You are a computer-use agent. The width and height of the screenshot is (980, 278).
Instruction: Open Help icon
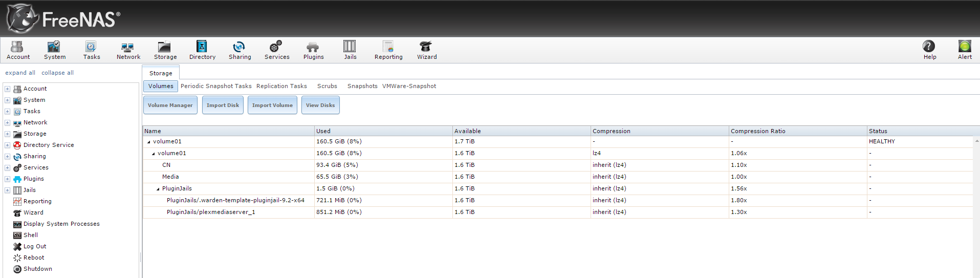(x=929, y=50)
